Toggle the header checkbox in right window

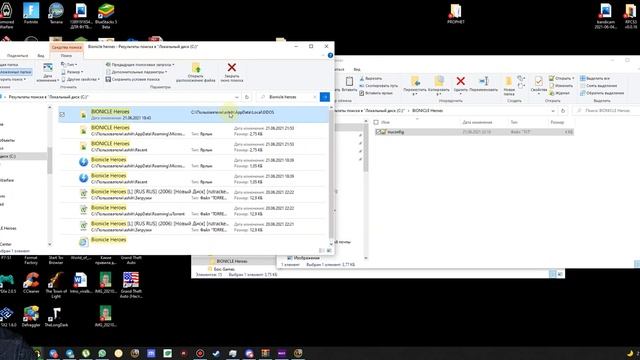pyautogui.click(x=376, y=122)
